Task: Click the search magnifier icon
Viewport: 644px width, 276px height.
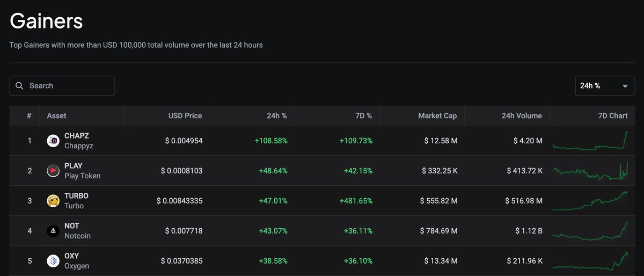Action: [19, 86]
